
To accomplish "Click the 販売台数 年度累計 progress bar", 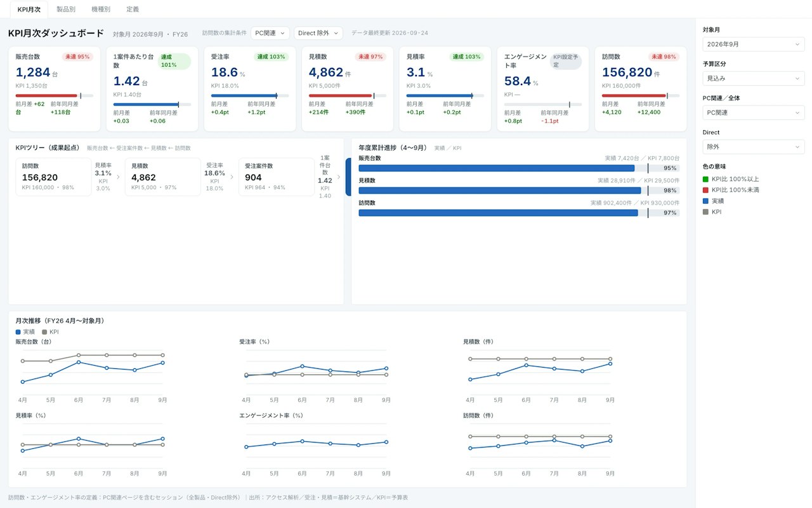I will (x=519, y=168).
